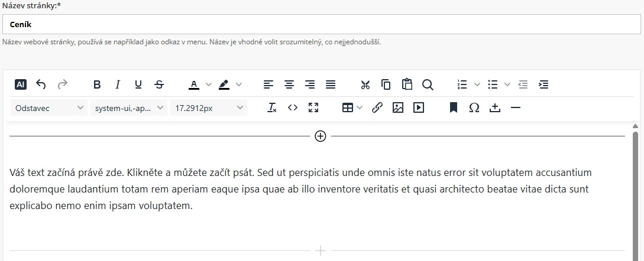Image resolution: width=644 pixels, height=261 pixels.
Task: Insert a link with chain icon
Action: coord(377,107)
